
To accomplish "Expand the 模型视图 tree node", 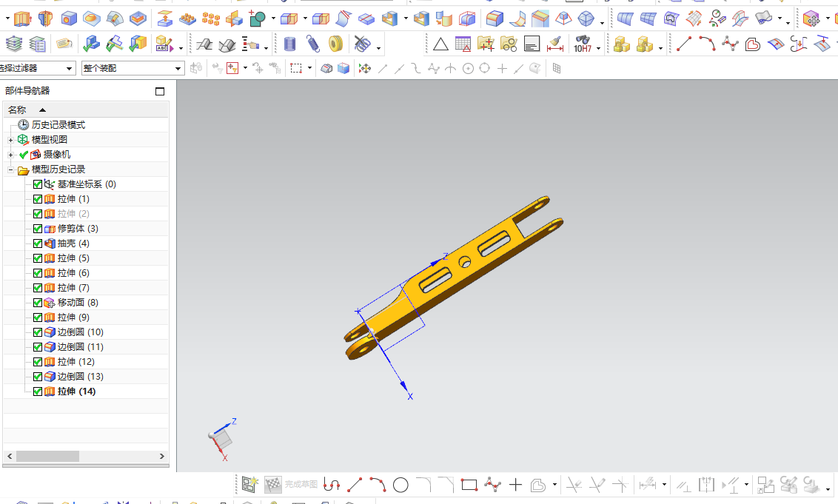I will coord(10,140).
